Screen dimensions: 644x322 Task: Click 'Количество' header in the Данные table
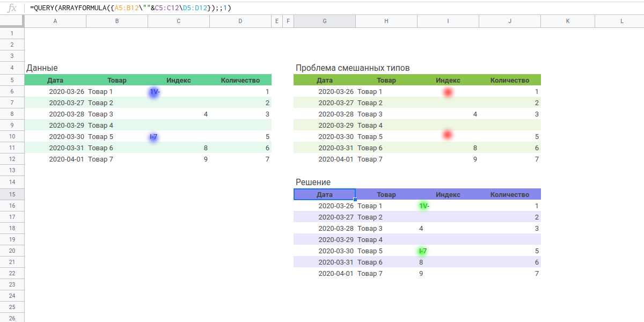tap(240, 80)
